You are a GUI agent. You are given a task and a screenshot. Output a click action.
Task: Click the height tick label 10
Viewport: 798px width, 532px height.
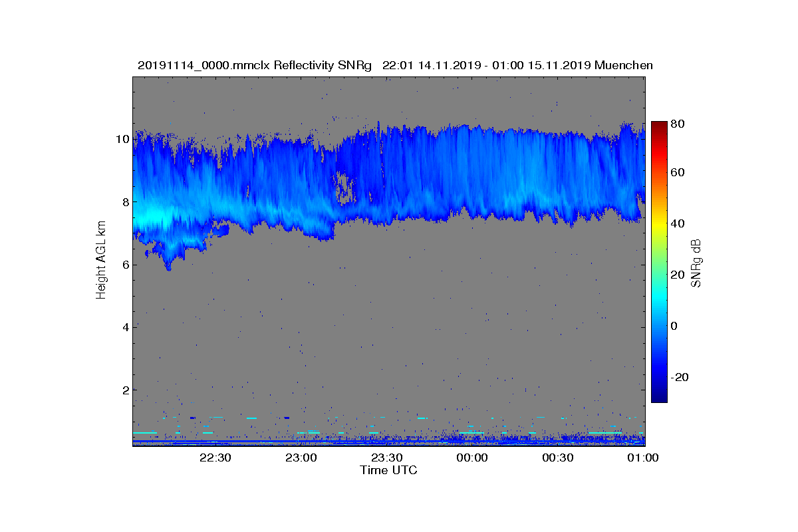pyautogui.click(x=122, y=139)
